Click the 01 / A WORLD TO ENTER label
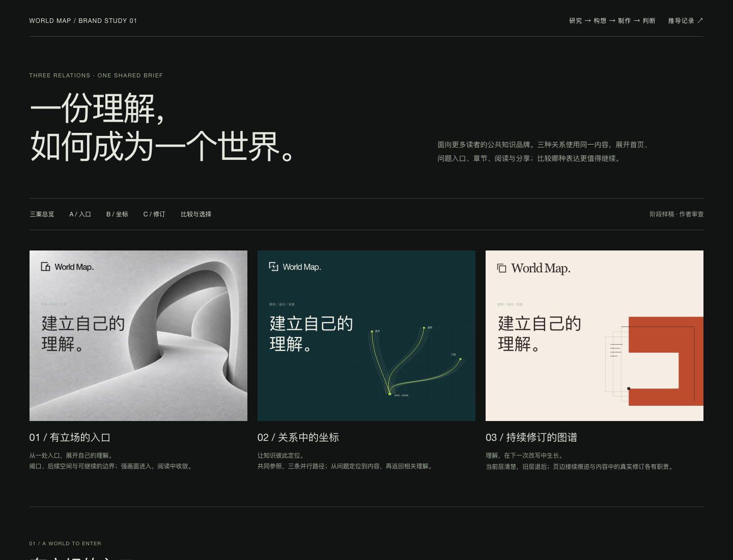The height and width of the screenshot is (560, 733). pyautogui.click(x=65, y=544)
